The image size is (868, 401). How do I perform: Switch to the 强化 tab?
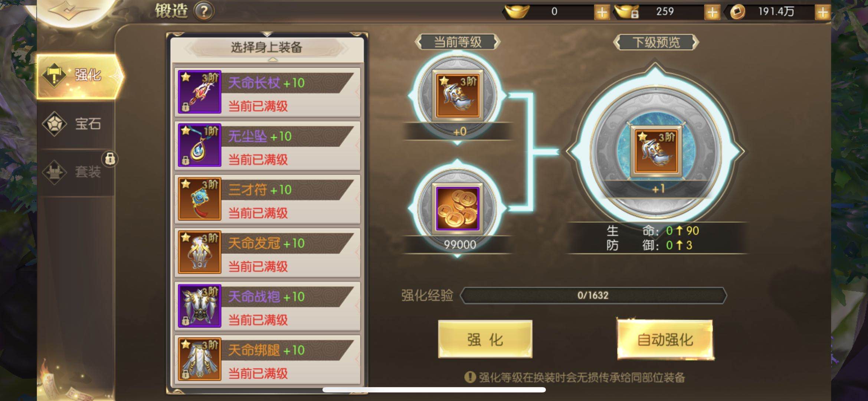(80, 76)
